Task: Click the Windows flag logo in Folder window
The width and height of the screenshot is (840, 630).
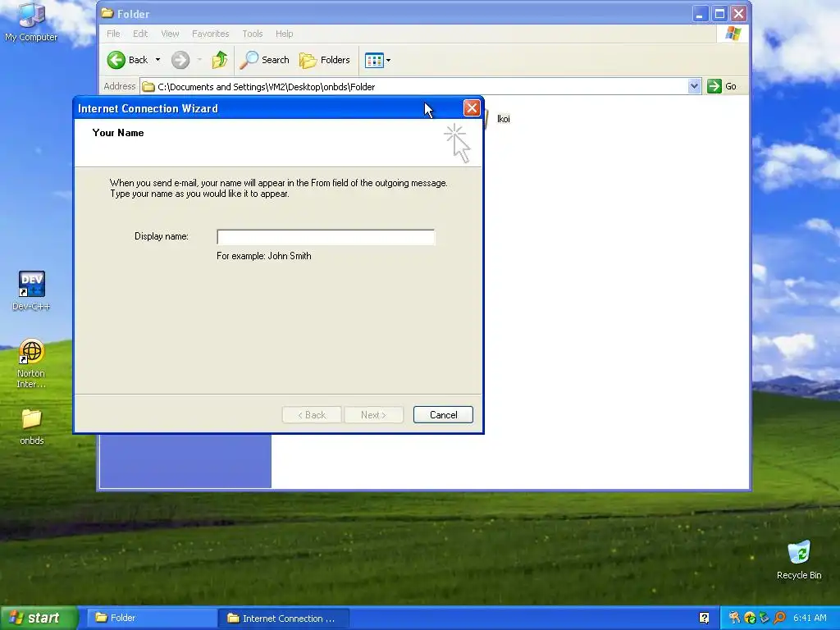Action: coord(733,34)
